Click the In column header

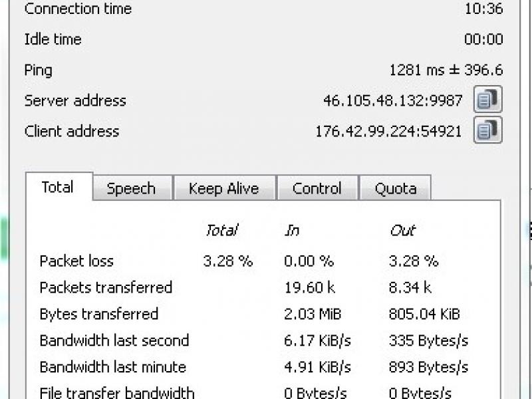coord(292,231)
